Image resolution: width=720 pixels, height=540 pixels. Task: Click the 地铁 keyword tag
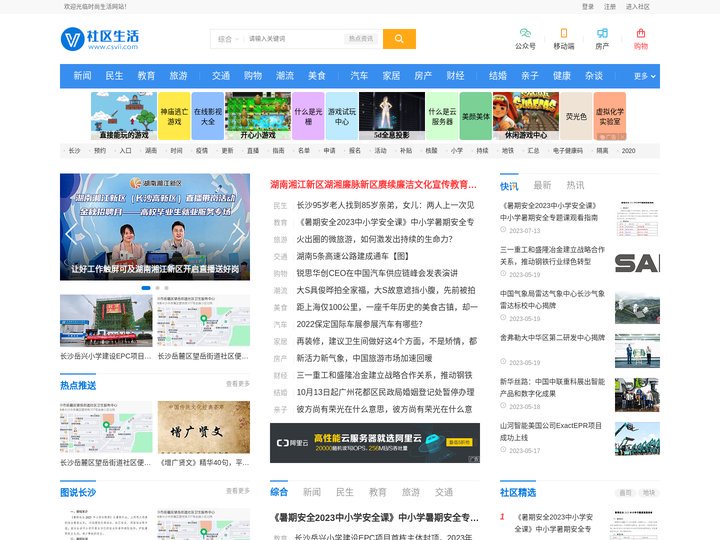(x=507, y=151)
